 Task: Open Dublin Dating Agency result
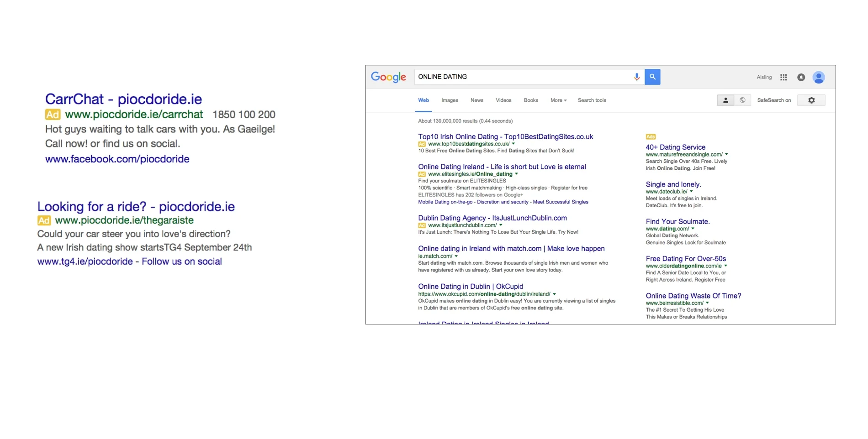(x=492, y=218)
